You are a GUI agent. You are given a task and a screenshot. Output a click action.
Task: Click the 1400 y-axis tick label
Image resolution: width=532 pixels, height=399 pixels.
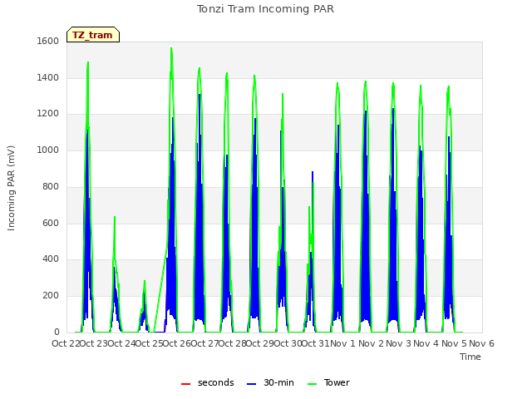tap(48, 77)
